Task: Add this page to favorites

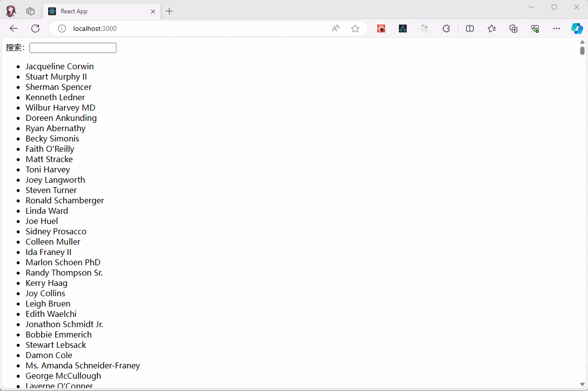Action: coord(355,28)
